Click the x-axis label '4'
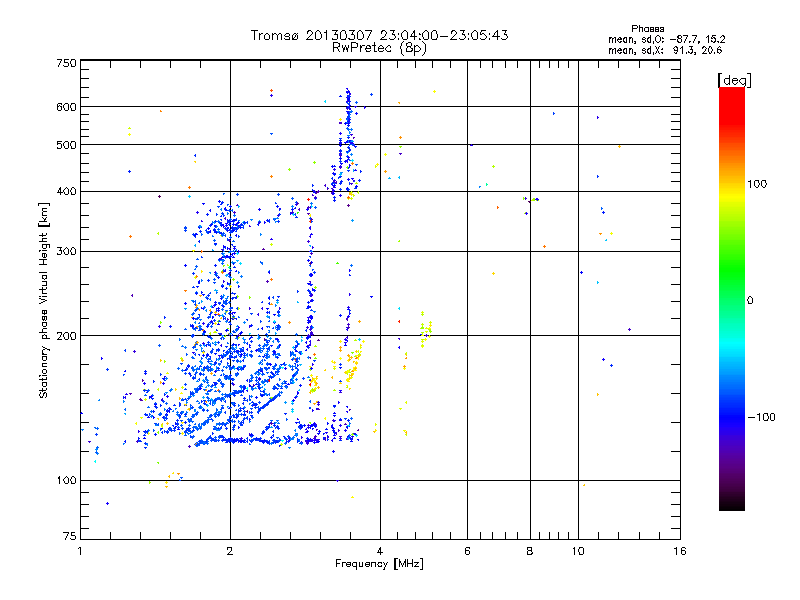The height and width of the screenshot is (600, 800). pos(380,551)
